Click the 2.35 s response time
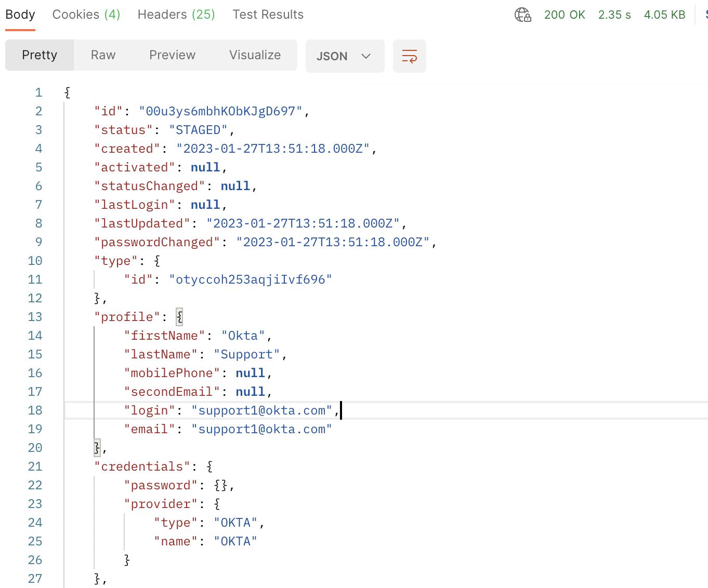This screenshot has width=708, height=588. point(614,15)
